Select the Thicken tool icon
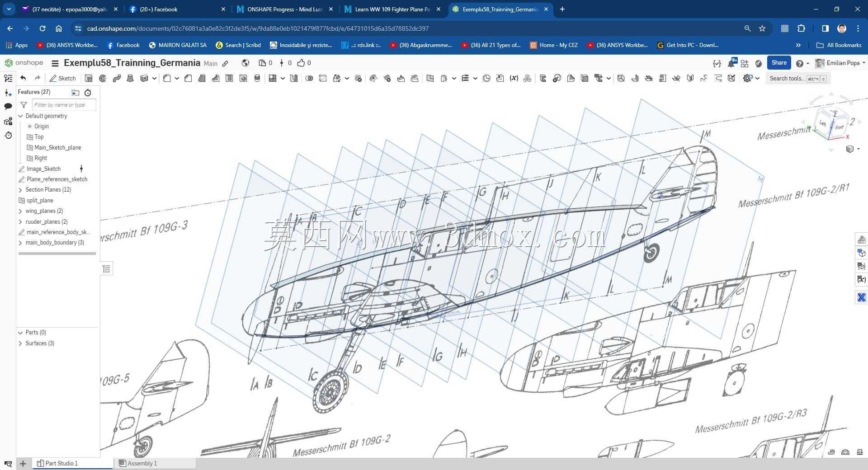 [x=144, y=78]
